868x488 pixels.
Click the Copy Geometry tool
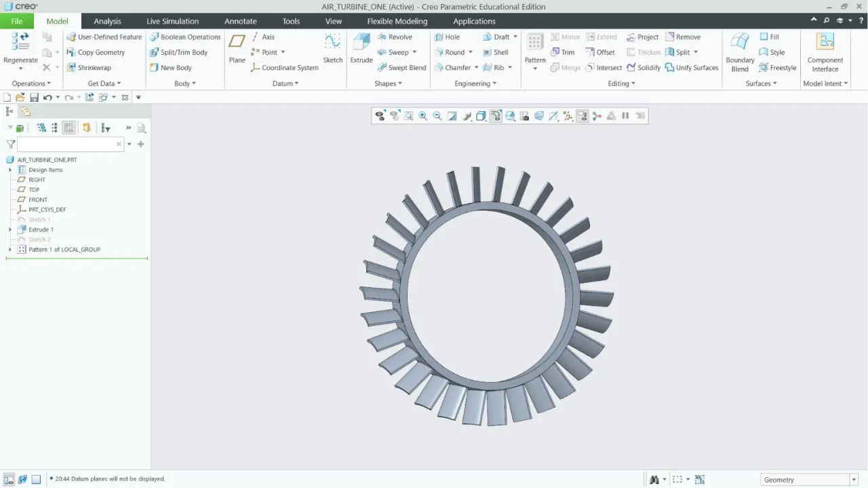click(96, 52)
